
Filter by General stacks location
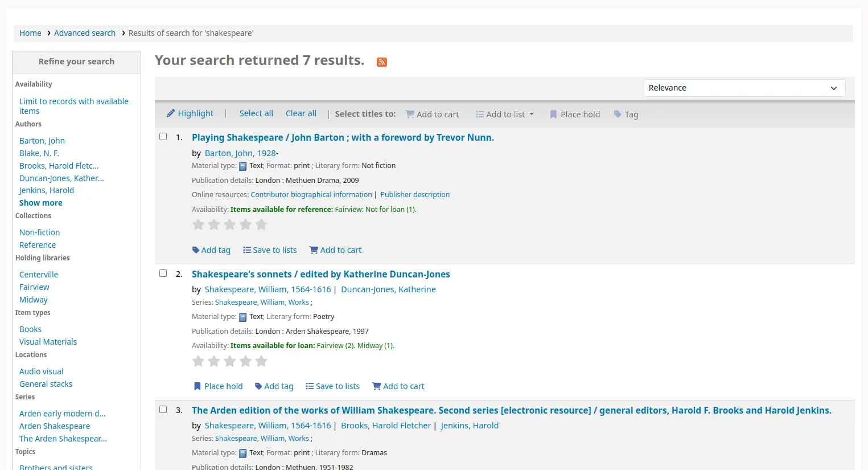click(46, 384)
